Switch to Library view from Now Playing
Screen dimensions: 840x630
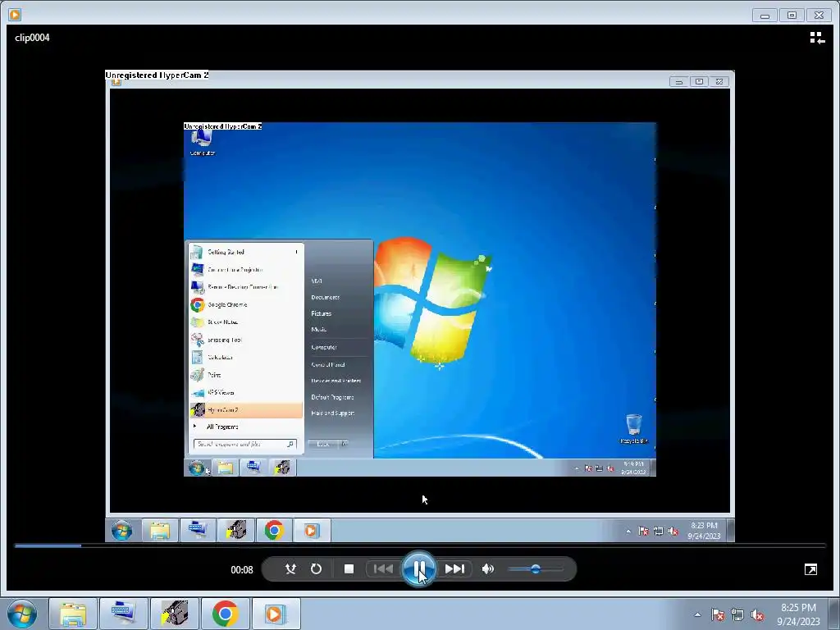[817, 38]
